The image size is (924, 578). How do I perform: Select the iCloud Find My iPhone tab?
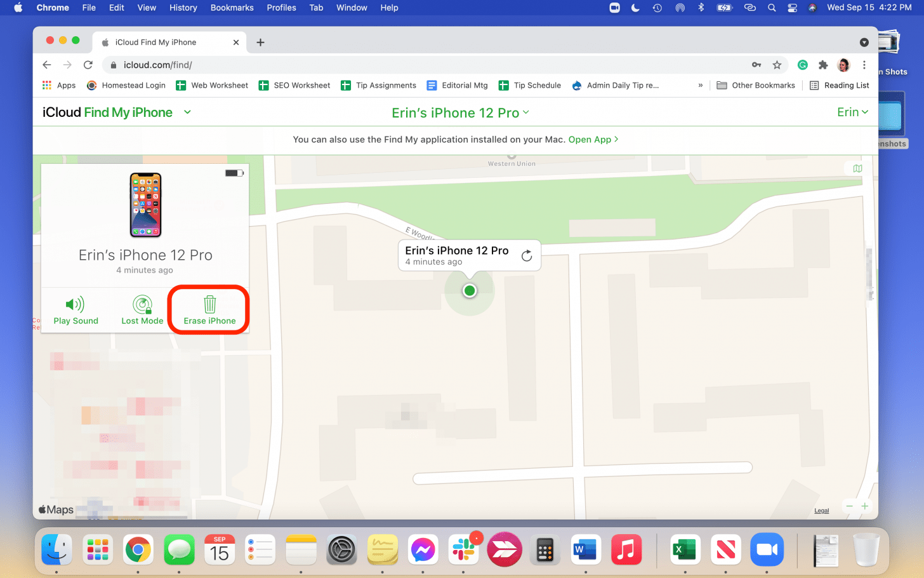click(x=168, y=43)
